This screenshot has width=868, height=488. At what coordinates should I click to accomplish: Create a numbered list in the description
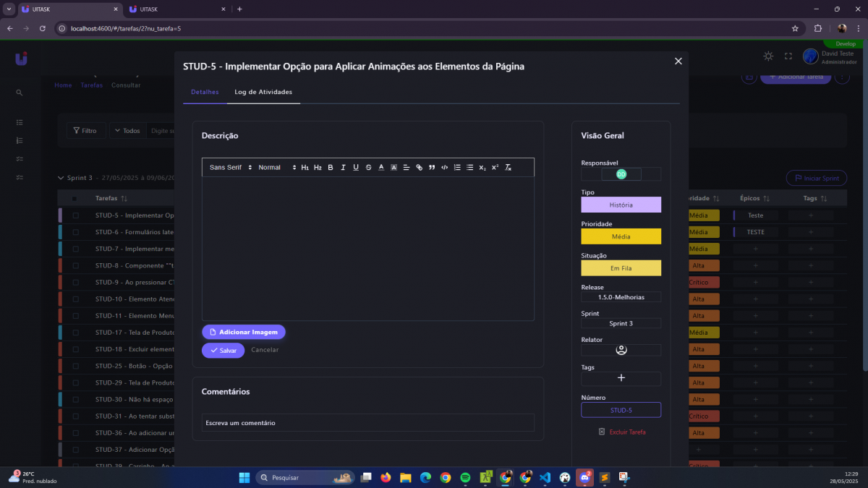(x=457, y=168)
